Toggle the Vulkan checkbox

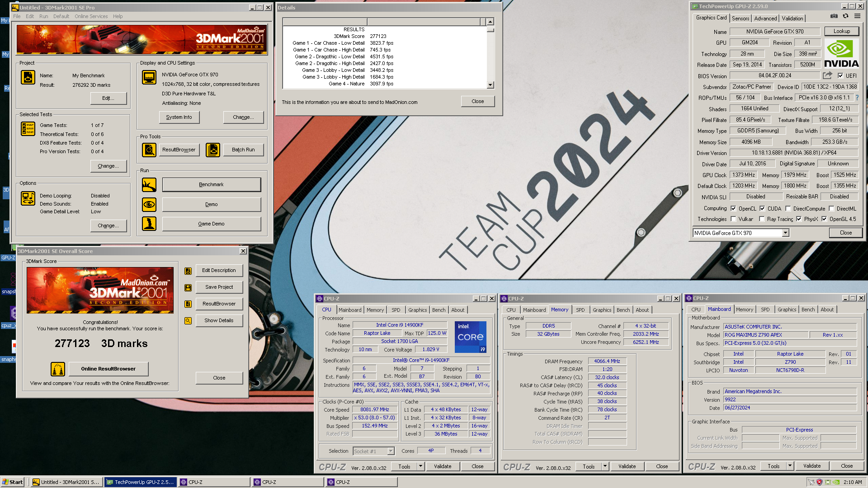point(733,219)
